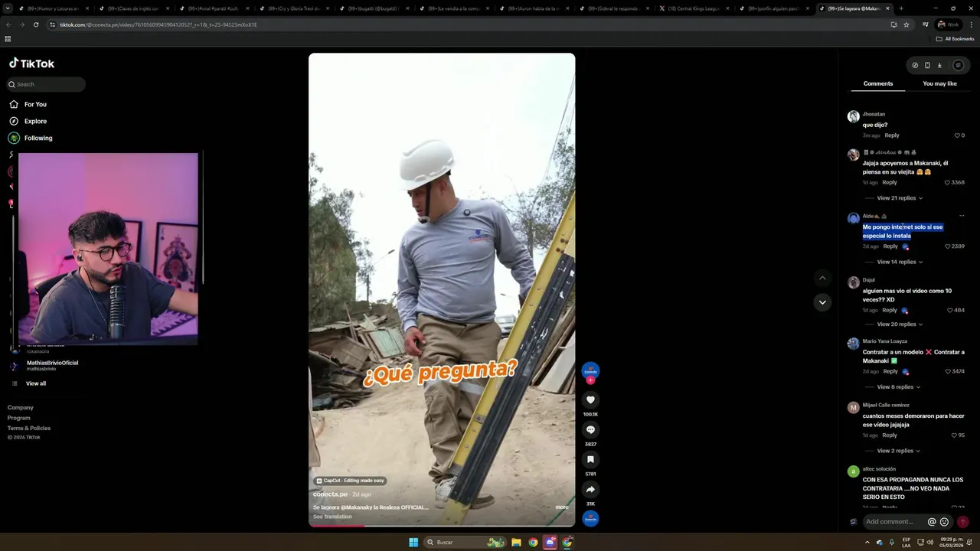Open Terms & Policies footer link
980x551 pixels.
[x=29, y=428]
